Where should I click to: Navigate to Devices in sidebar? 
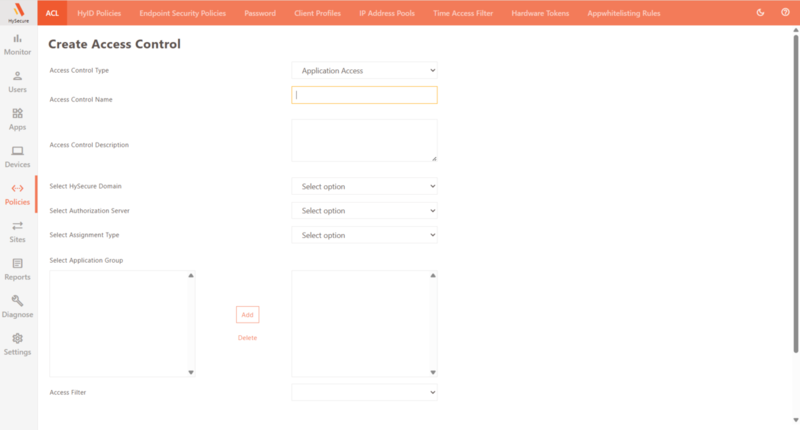[17, 157]
